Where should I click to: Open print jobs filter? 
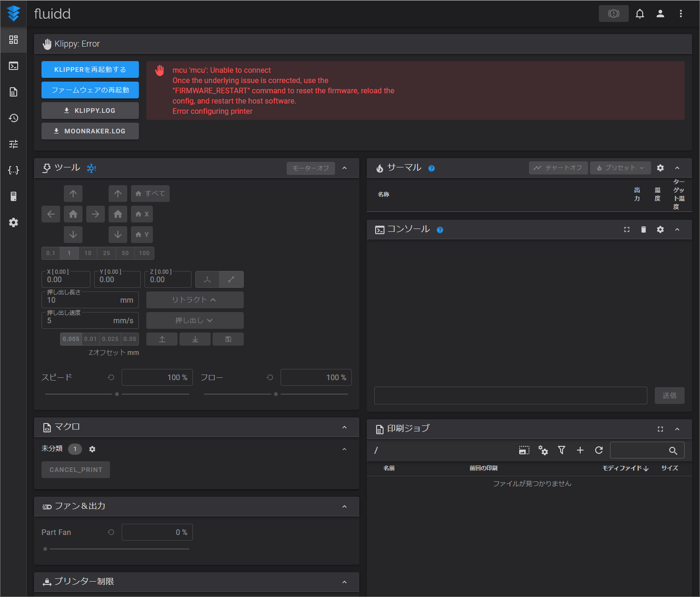coord(562,450)
